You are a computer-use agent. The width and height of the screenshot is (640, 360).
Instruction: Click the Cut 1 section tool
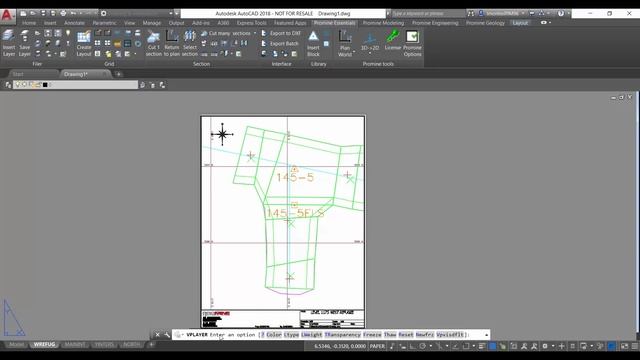coord(153,43)
